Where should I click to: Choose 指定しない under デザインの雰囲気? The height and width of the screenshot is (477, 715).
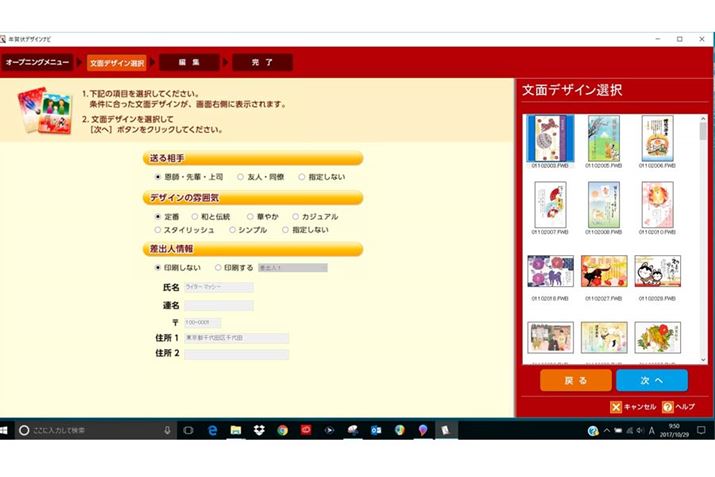pos(285,230)
